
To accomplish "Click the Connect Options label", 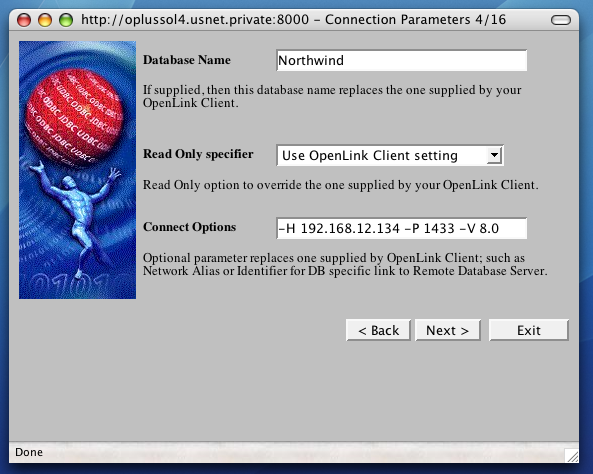I will tap(189, 227).
